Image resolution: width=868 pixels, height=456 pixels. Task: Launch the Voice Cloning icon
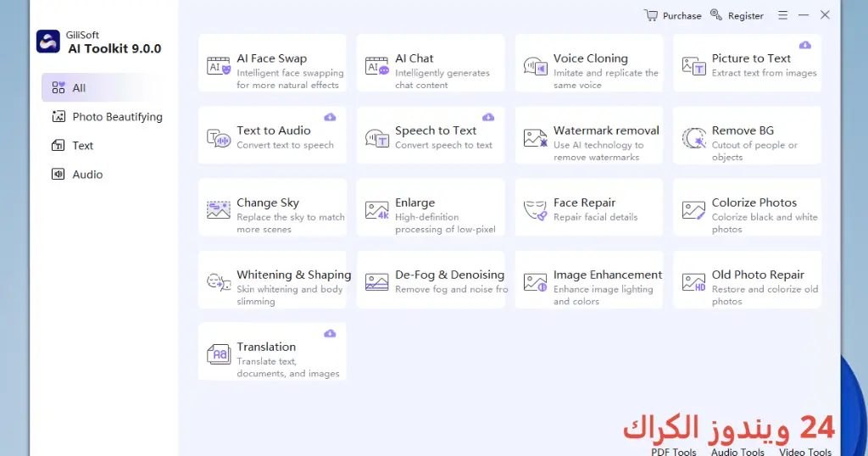pos(536,66)
